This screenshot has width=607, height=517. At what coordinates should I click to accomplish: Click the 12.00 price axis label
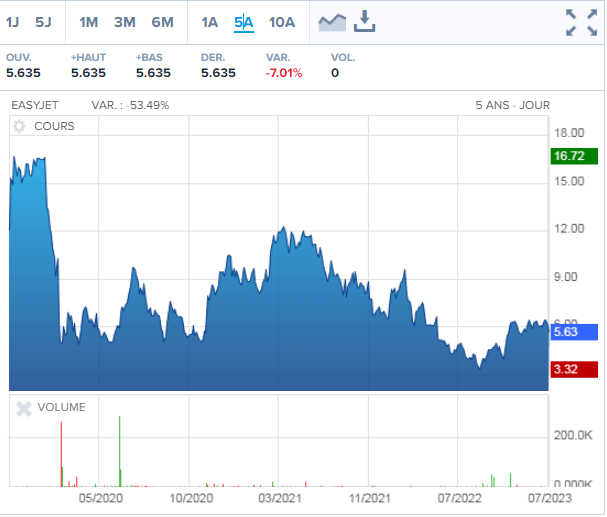[569, 229]
